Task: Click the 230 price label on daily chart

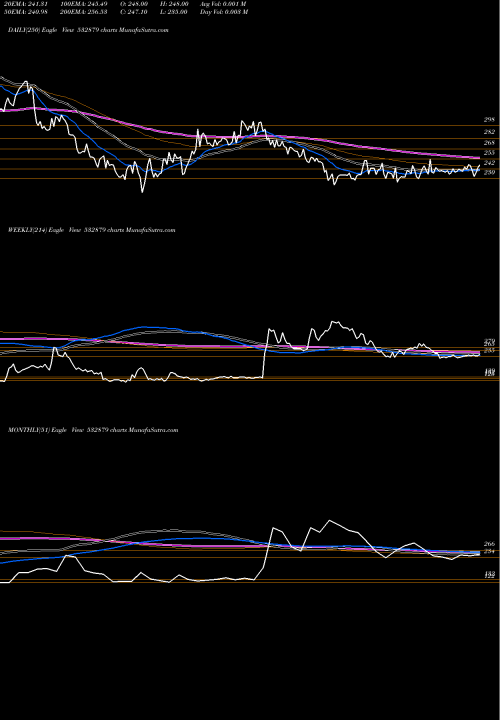Action: [x=489, y=172]
